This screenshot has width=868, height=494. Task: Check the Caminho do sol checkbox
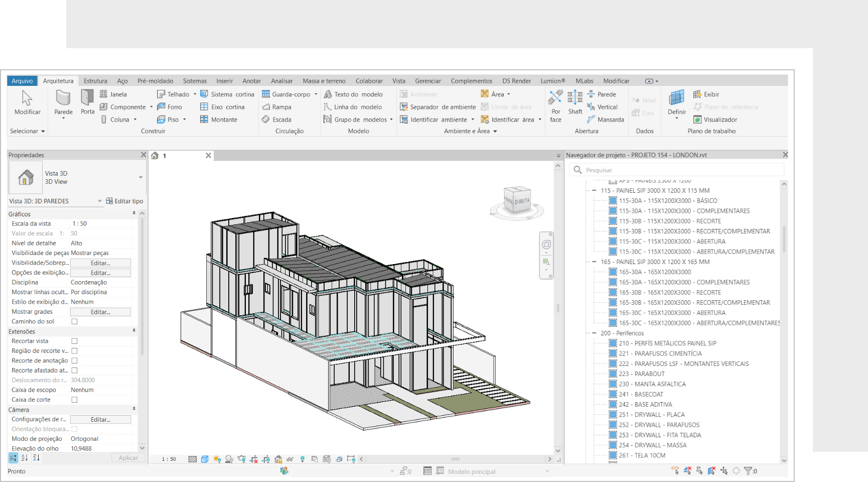pyautogui.click(x=74, y=321)
